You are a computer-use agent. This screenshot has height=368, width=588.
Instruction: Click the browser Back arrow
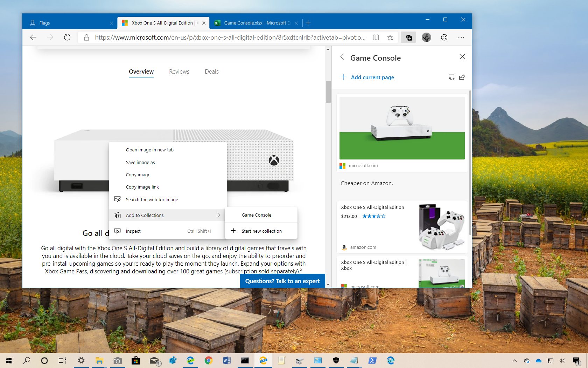tap(33, 38)
